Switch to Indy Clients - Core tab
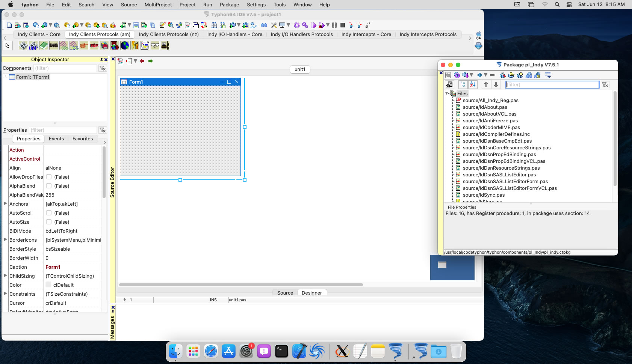This screenshot has width=632, height=364. pyautogui.click(x=39, y=34)
